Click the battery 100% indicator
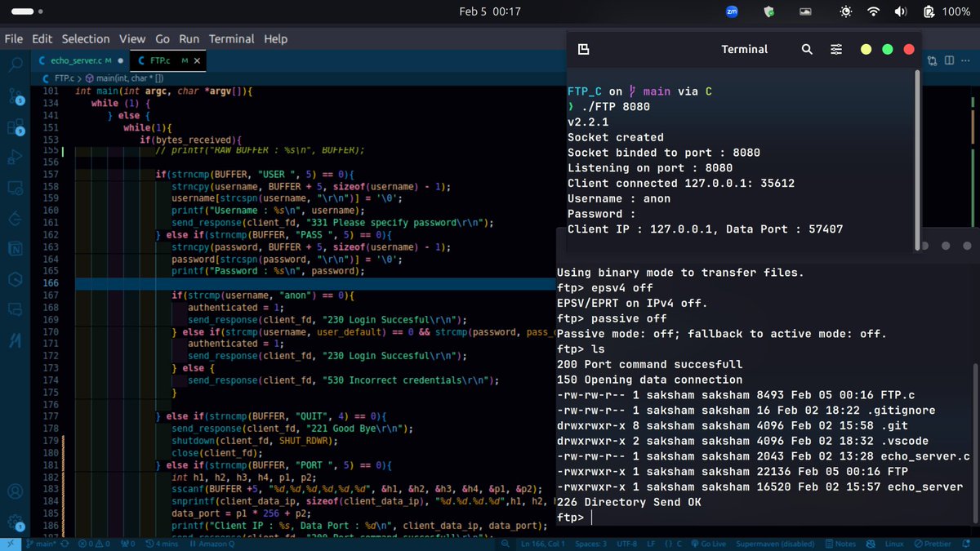The width and height of the screenshot is (980, 551). tap(947, 11)
